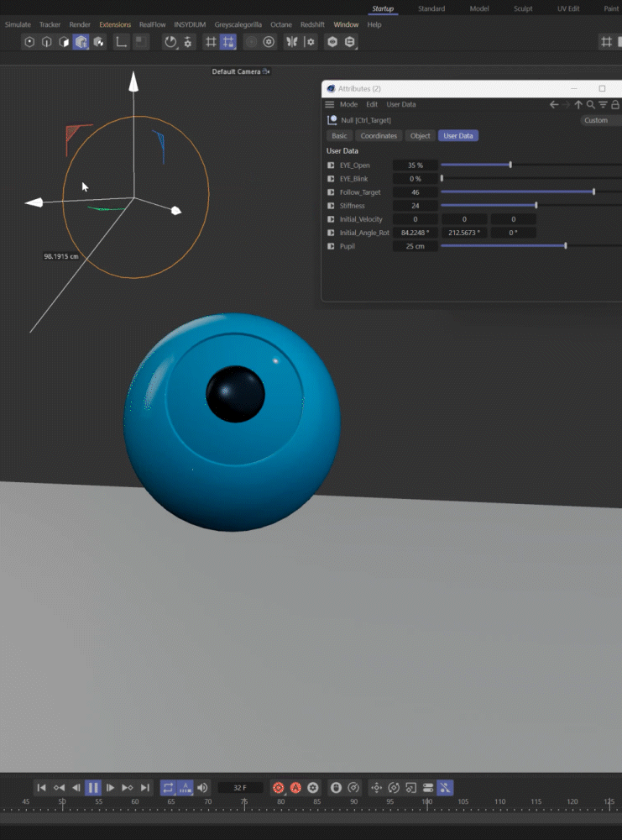Viewport: 622px width, 840px height.
Task: Click the viewport solo target icon
Action: click(269, 42)
